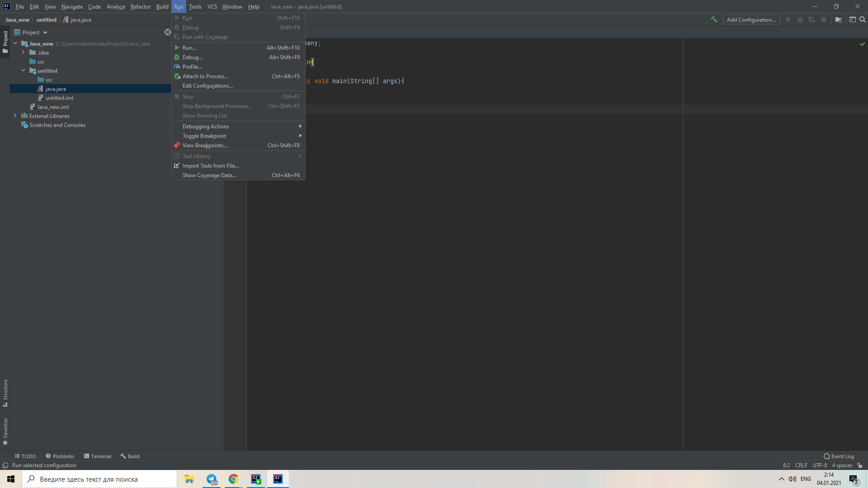Open the Search Everywhere magnifier icon
Image resolution: width=868 pixels, height=488 pixels.
click(862, 19)
